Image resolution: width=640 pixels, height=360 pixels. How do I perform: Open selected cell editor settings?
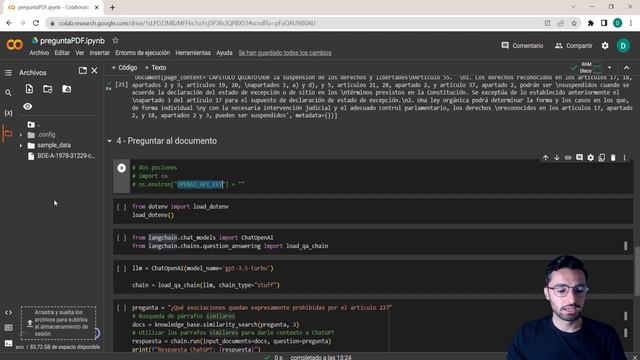[591, 158]
